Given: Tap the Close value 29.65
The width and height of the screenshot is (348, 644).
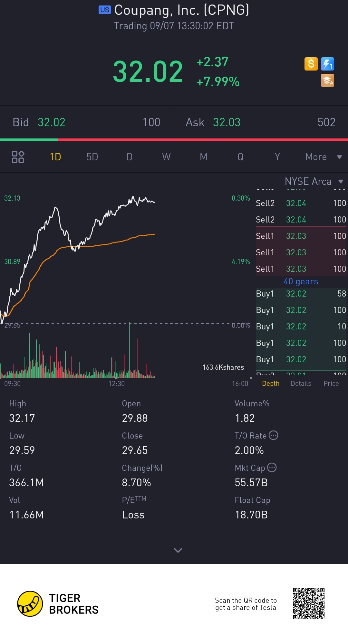Looking at the screenshot, I should pos(135,450).
